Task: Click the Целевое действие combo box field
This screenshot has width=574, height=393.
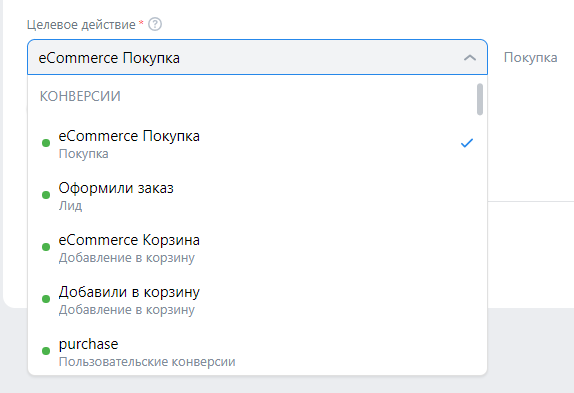Action: pyautogui.click(x=257, y=57)
